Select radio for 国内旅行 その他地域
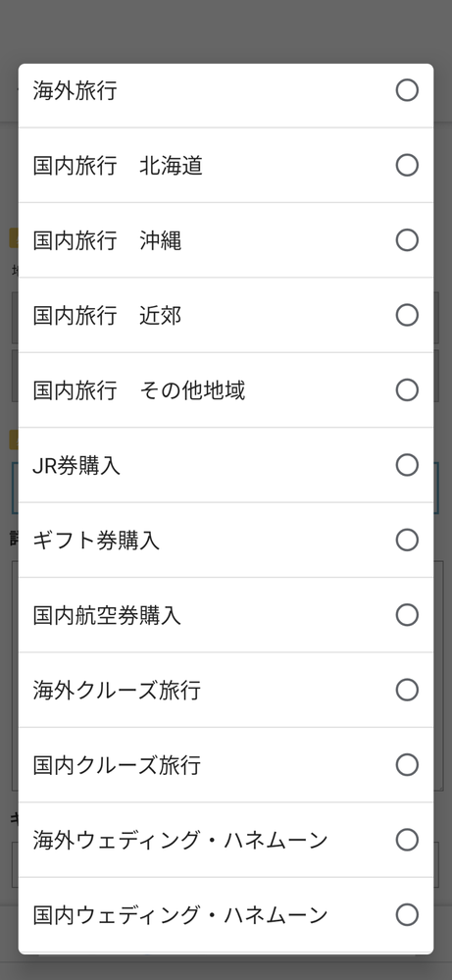 tap(407, 390)
